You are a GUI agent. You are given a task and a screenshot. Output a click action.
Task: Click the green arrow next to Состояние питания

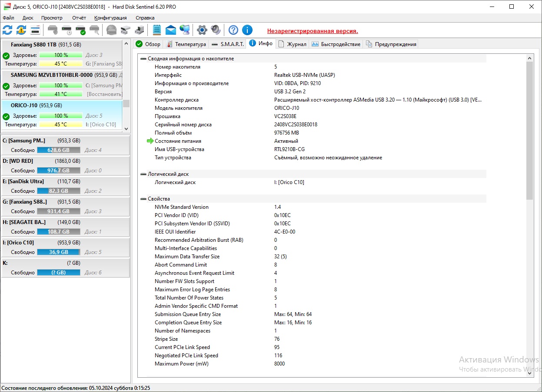pos(150,141)
